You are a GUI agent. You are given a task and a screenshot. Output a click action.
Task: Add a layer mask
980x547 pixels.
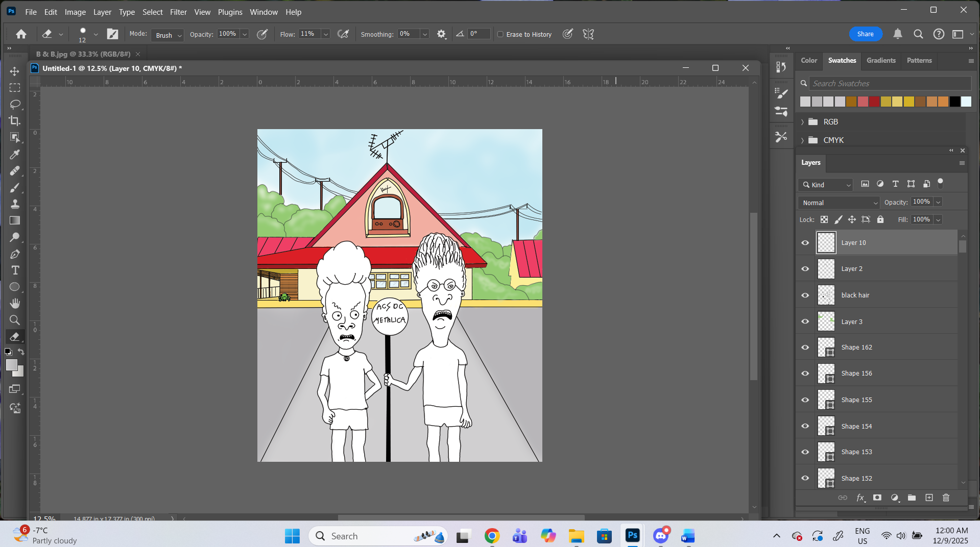tap(877, 498)
